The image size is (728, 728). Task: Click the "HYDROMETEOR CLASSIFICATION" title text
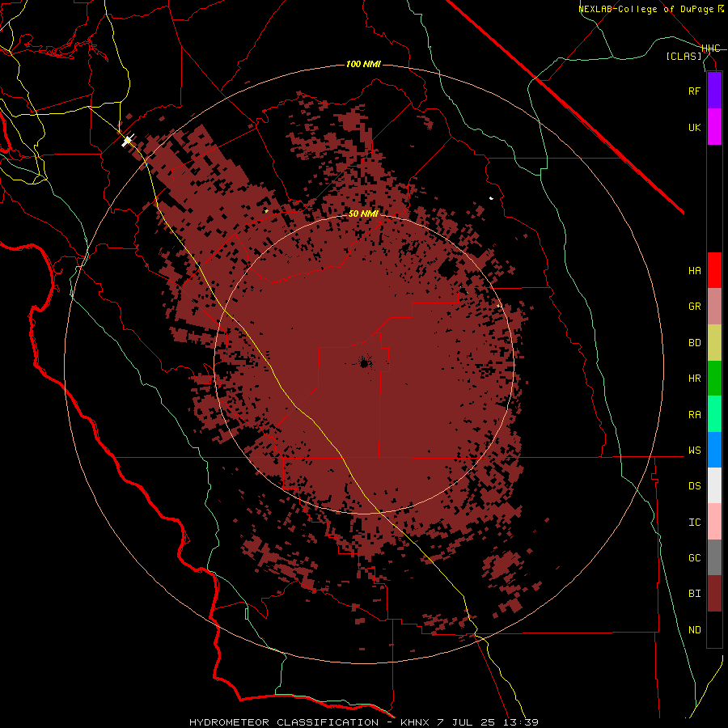pos(284,722)
